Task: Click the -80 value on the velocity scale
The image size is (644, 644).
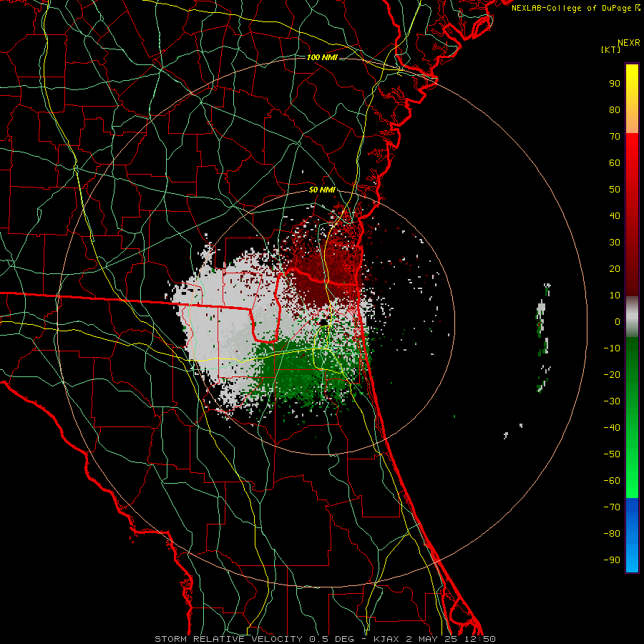Action: click(x=612, y=534)
